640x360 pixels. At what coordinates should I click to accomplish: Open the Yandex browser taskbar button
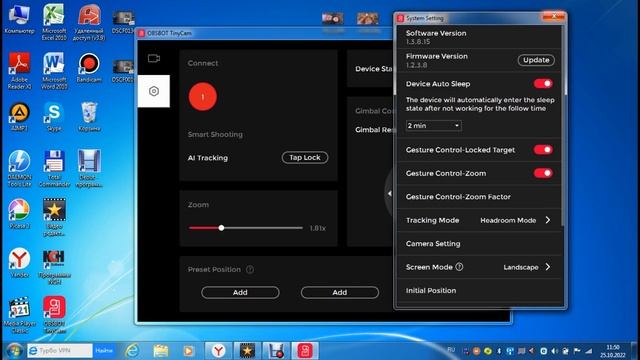[218, 351]
